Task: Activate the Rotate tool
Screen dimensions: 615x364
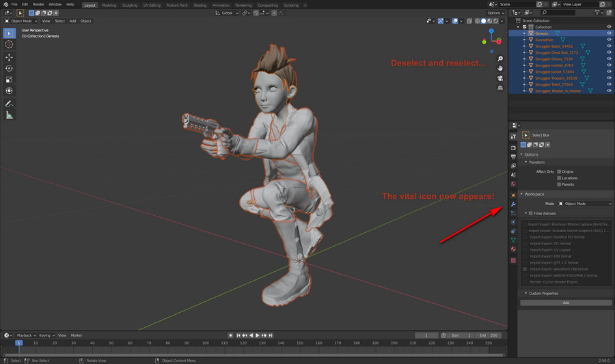Action: tap(10, 68)
